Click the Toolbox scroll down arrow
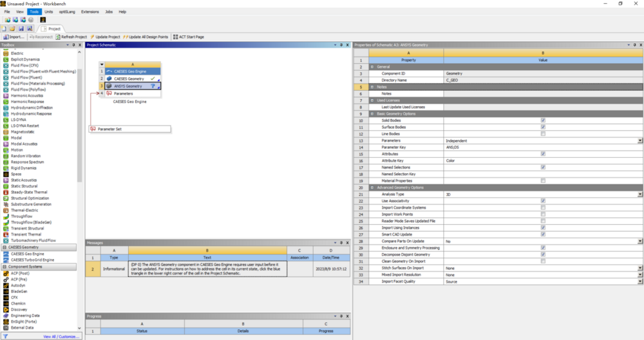The height and width of the screenshot is (340, 644). 79,328
